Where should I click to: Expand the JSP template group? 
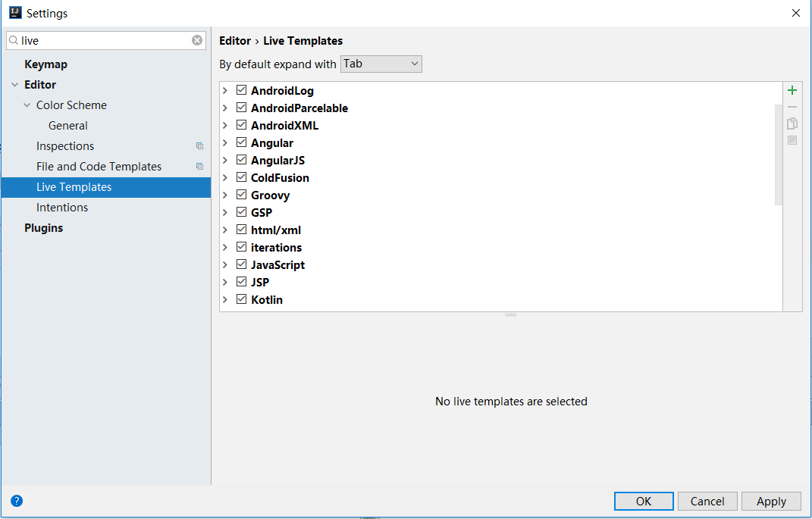click(224, 282)
